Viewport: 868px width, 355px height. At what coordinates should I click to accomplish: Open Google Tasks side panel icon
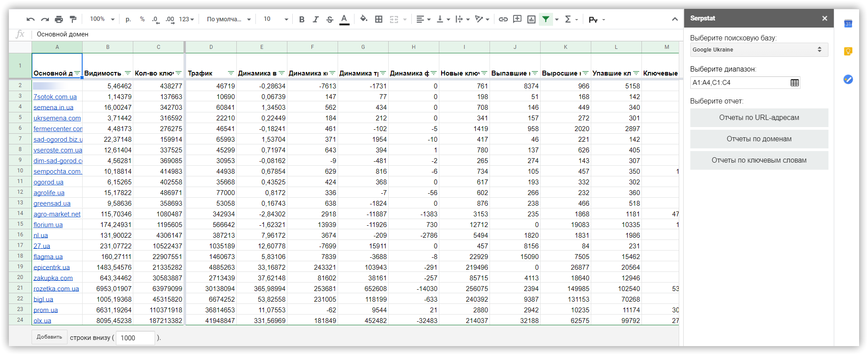pyautogui.click(x=848, y=80)
